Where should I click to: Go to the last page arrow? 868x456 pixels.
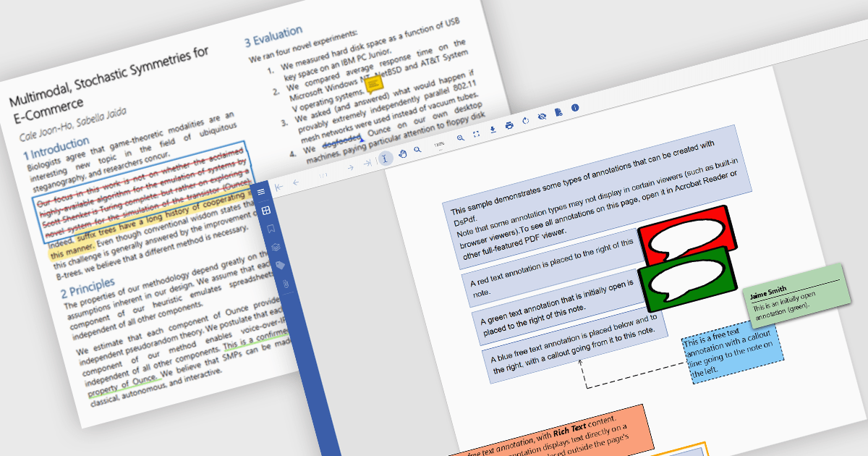[x=367, y=163]
